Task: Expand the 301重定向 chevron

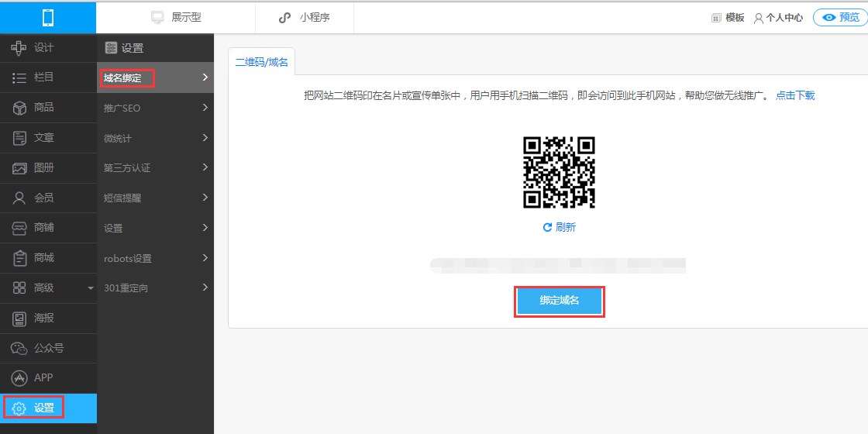Action: pos(205,288)
